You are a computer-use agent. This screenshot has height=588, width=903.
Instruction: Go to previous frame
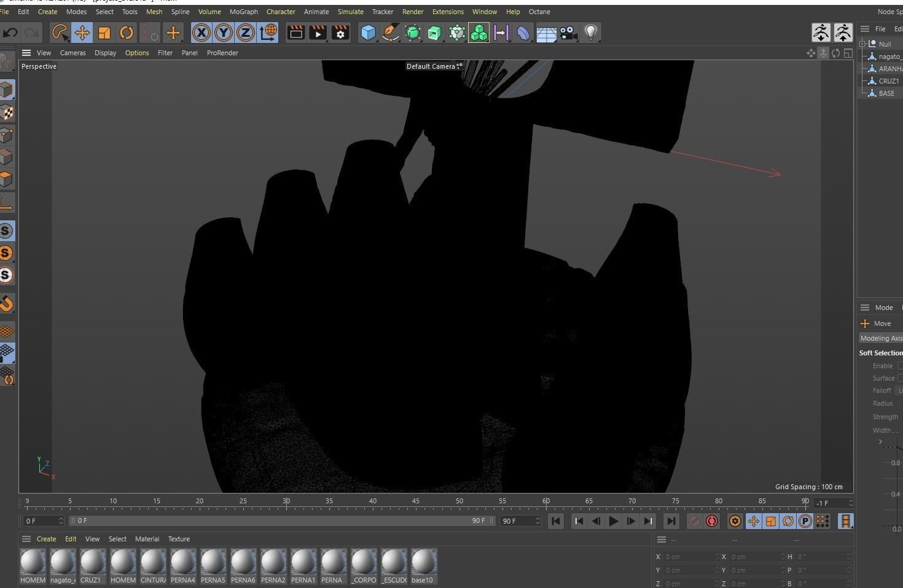tap(596, 521)
